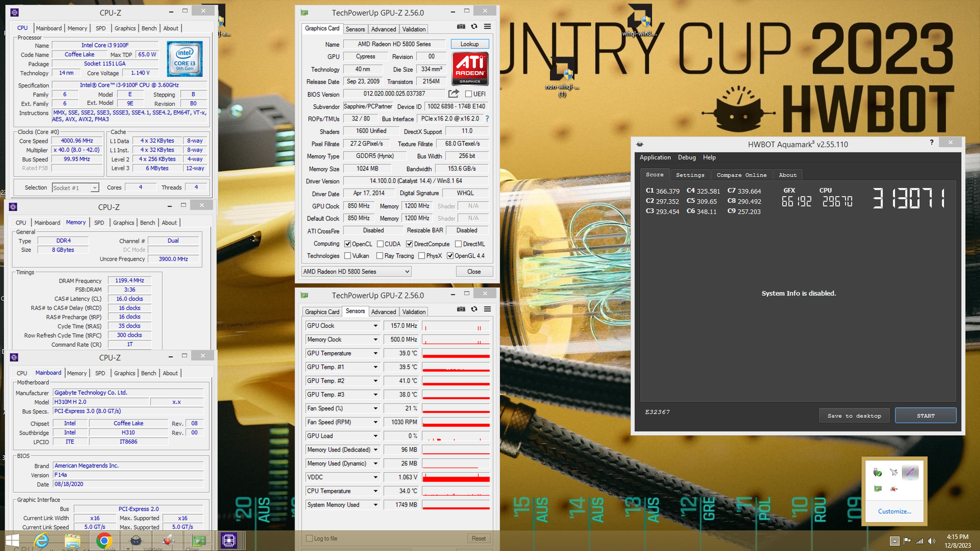Click the jet plane tray icon
980x551 pixels.
click(894, 472)
